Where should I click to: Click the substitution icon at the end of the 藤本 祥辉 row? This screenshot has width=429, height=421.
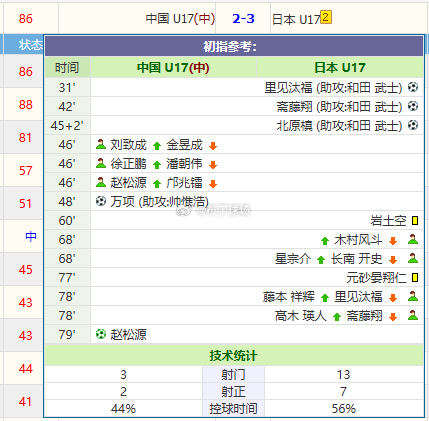click(413, 296)
